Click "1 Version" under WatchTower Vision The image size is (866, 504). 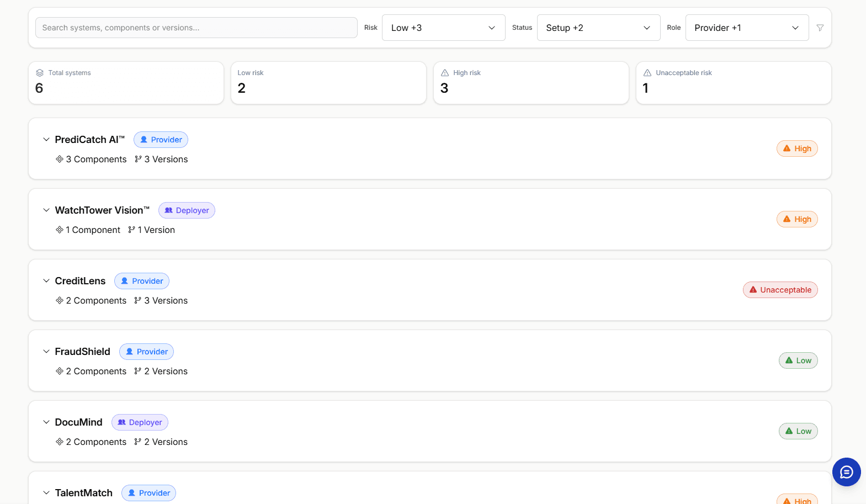click(x=156, y=230)
